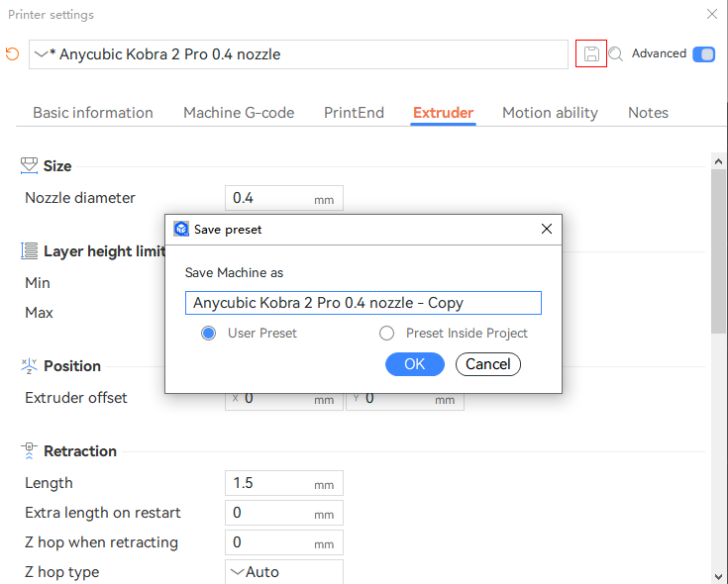The height and width of the screenshot is (584, 728).
Task: Click the preset name input field
Action: 364,303
